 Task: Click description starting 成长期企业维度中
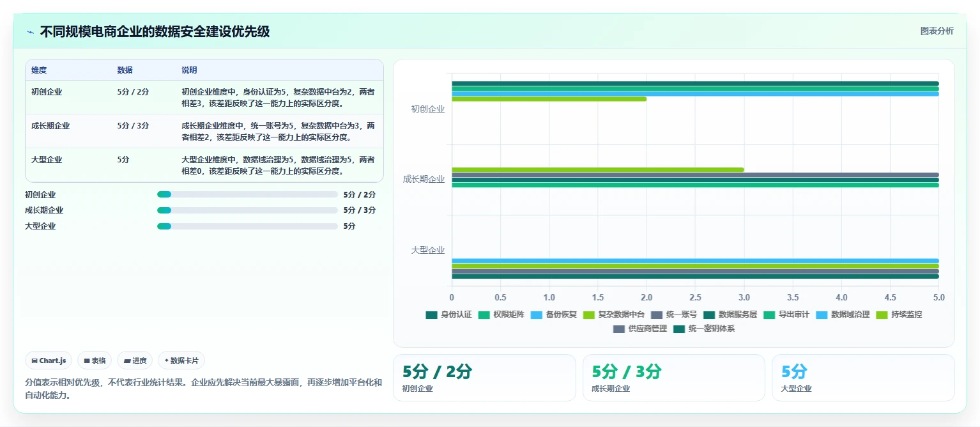(x=278, y=131)
